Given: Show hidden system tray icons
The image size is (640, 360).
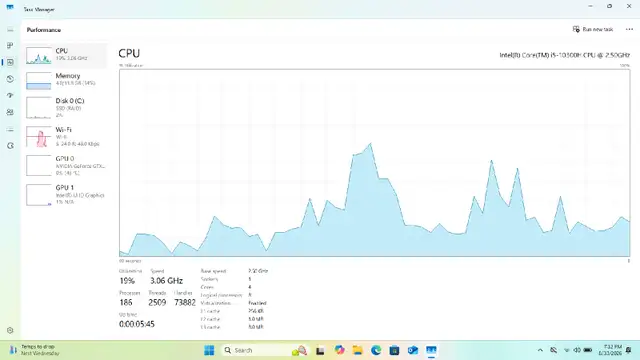Looking at the screenshot, I should [x=540, y=350].
